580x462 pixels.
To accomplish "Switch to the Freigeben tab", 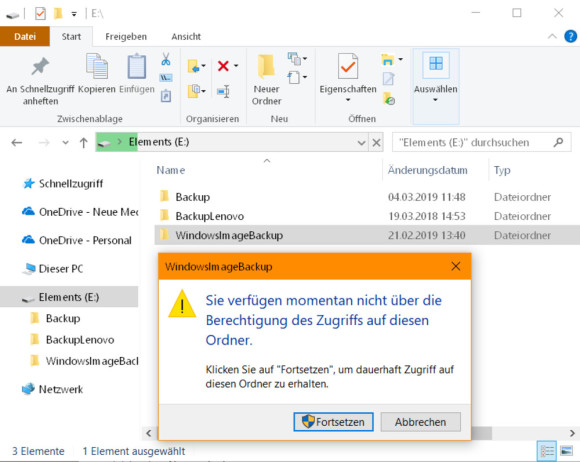I will pos(126,36).
